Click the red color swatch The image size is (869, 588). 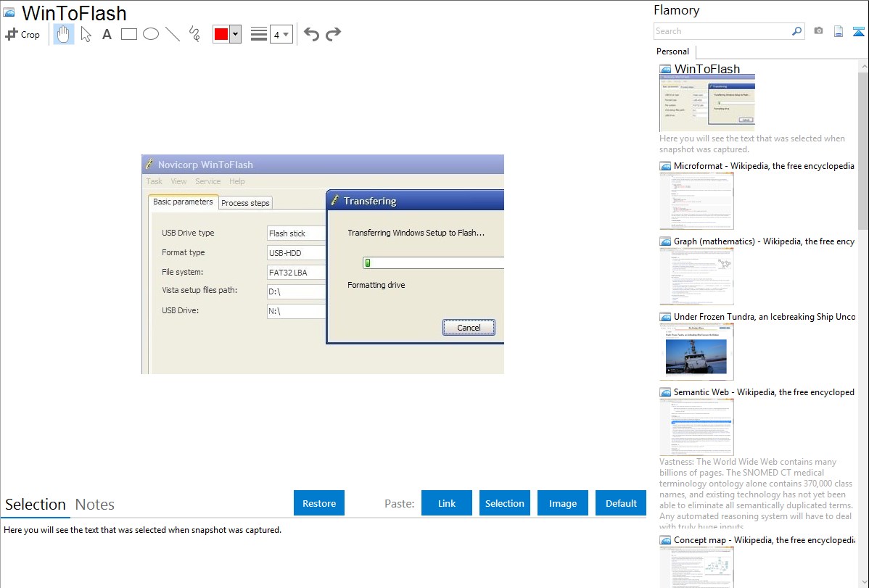pyautogui.click(x=221, y=34)
